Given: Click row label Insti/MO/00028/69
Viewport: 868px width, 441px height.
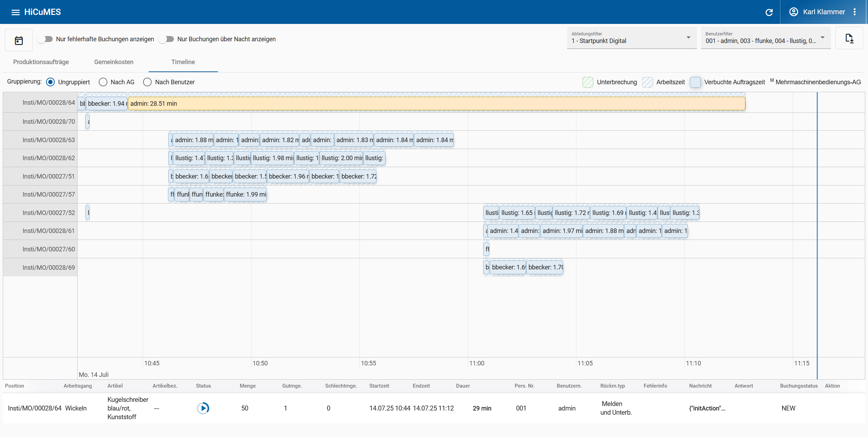Looking at the screenshot, I should (x=48, y=268).
